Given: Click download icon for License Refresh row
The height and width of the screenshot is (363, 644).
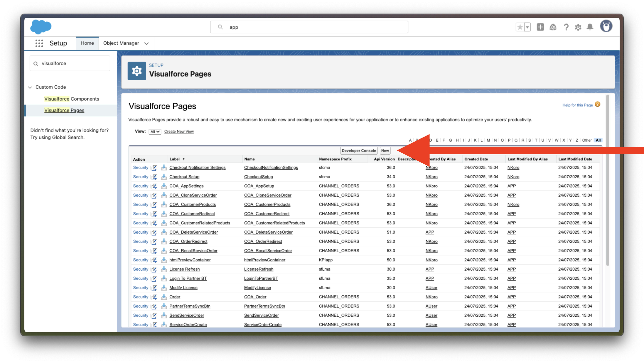Looking at the screenshot, I should pyautogui.click(x=164, y=269).
